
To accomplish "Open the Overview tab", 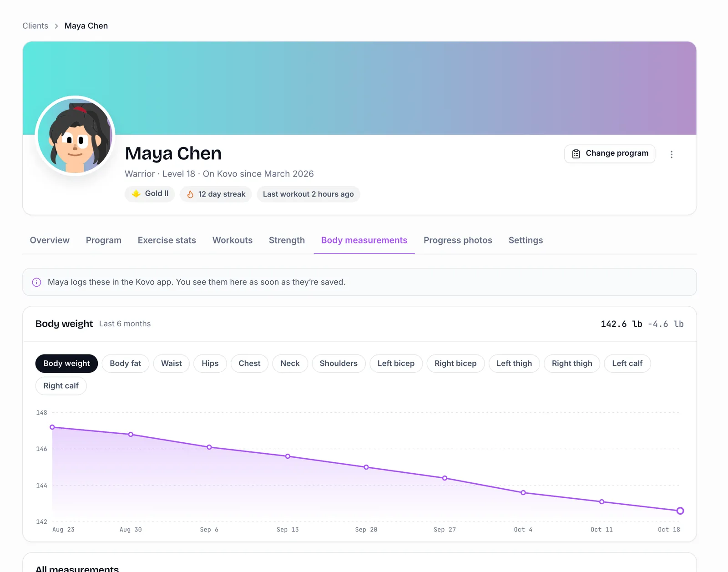I will coord(50,240).
